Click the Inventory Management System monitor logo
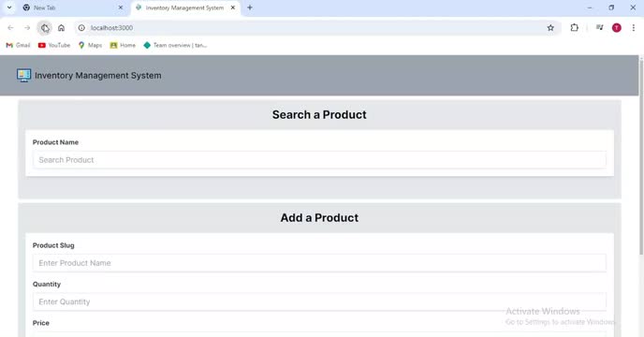Viewport: 644px width, 337px height. coord(23,75)
